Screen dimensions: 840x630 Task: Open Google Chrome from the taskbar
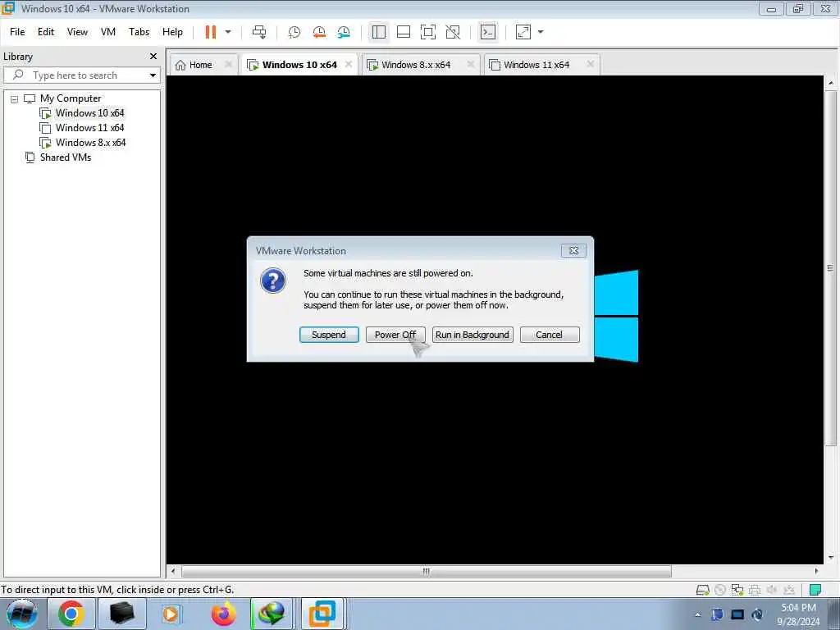click(71, 614)
